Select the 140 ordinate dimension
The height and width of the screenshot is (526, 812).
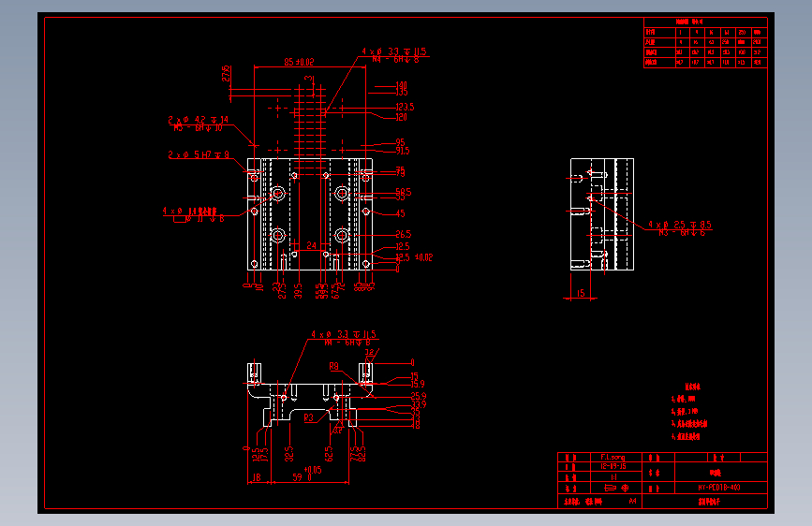(x=402, y=85)
